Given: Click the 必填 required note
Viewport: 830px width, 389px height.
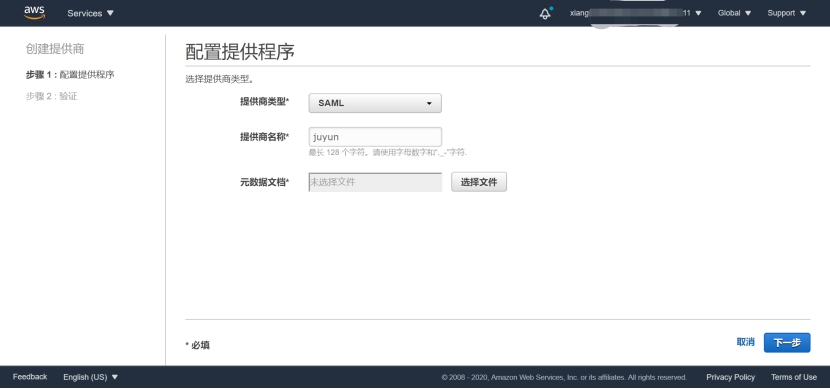Looking at the screenshot, I should (x=197, y=345).
